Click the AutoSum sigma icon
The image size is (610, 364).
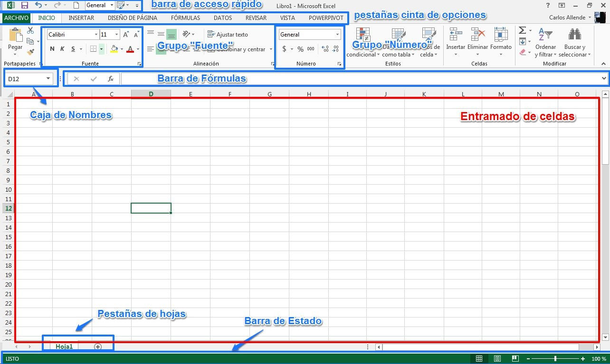522,31
